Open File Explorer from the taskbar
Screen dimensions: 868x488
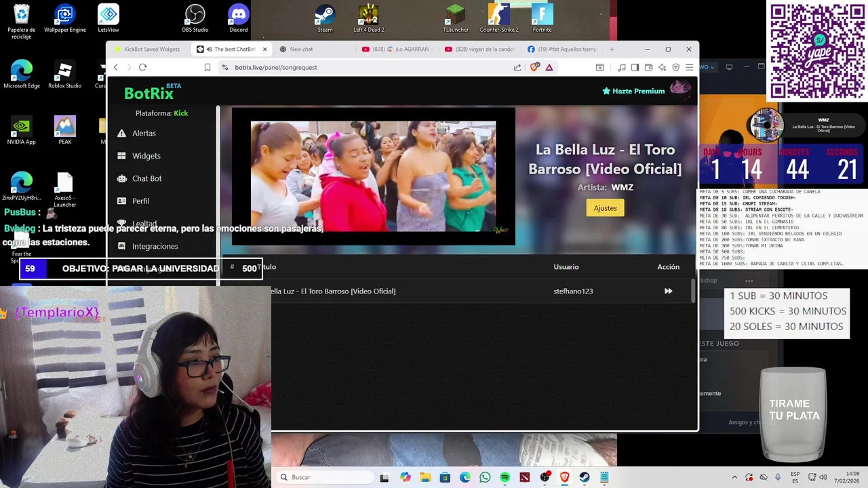[425, 477]
